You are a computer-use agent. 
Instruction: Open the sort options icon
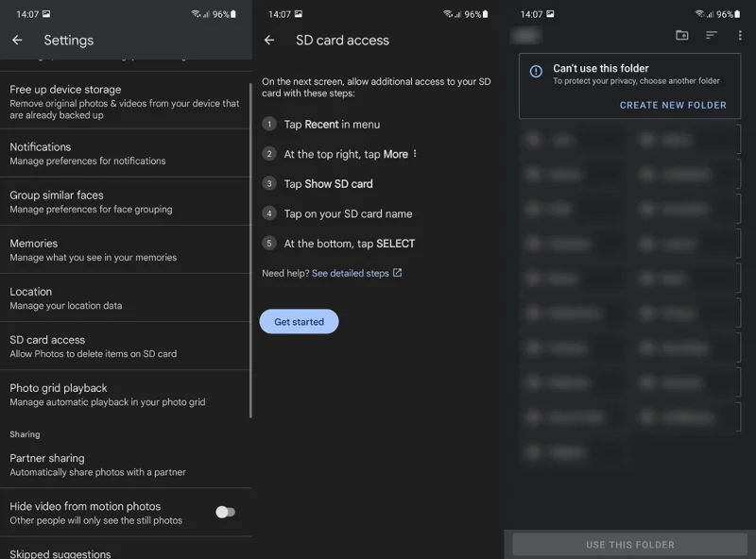[x=712, y=35]
